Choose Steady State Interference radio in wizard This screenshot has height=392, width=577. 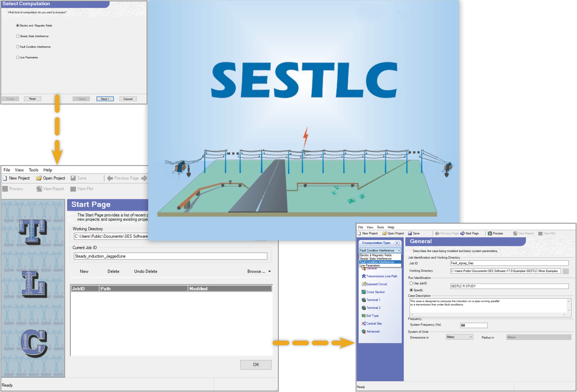click(18, 36)
